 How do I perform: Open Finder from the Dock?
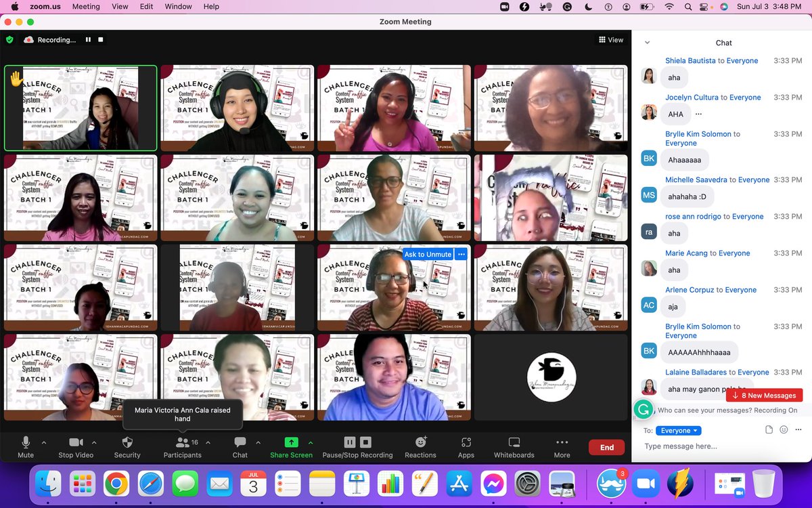click(x=48, y=484)
